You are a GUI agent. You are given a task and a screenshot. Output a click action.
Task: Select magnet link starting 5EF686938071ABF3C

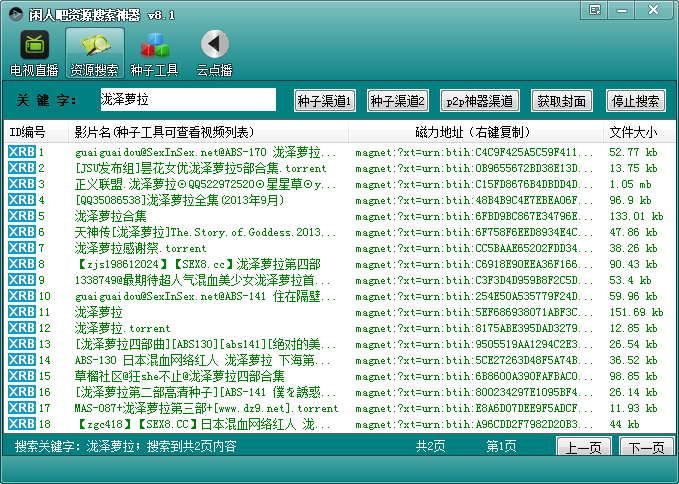pyautogui.click(x=474, y=313)
